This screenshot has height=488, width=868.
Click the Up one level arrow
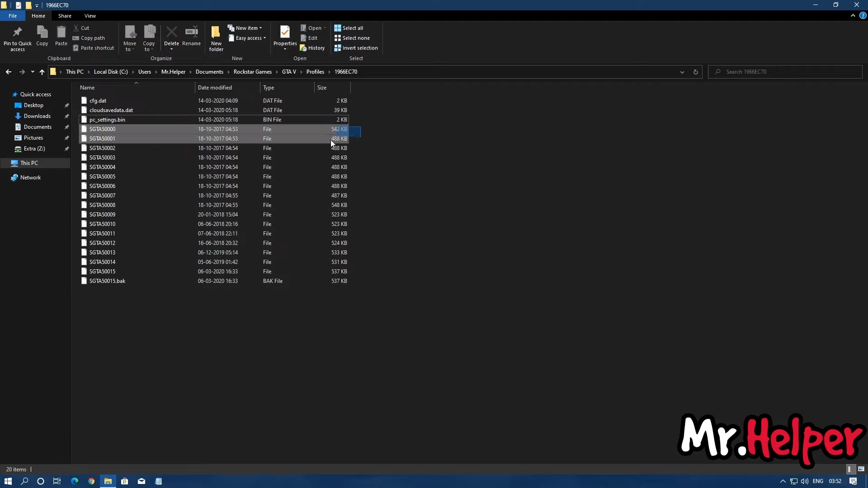point(42,72)
